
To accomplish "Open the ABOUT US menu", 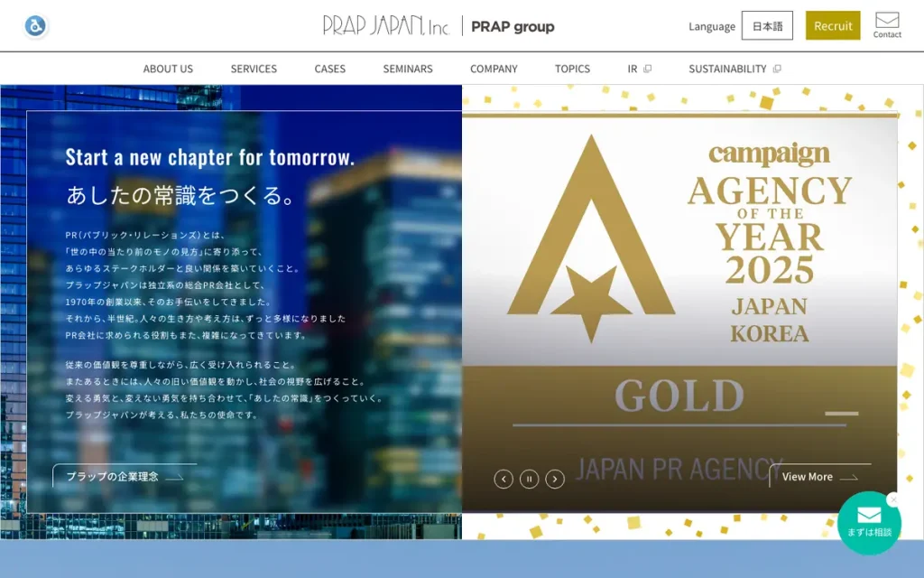I will (x=168, y=69).
